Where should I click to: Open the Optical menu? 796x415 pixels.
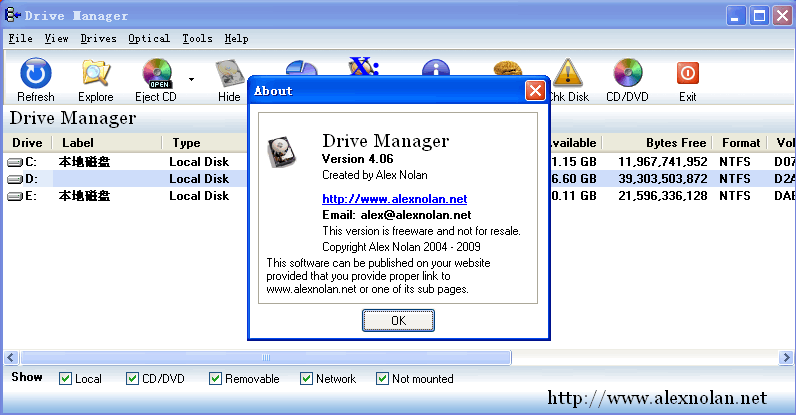tap(149, 39)
